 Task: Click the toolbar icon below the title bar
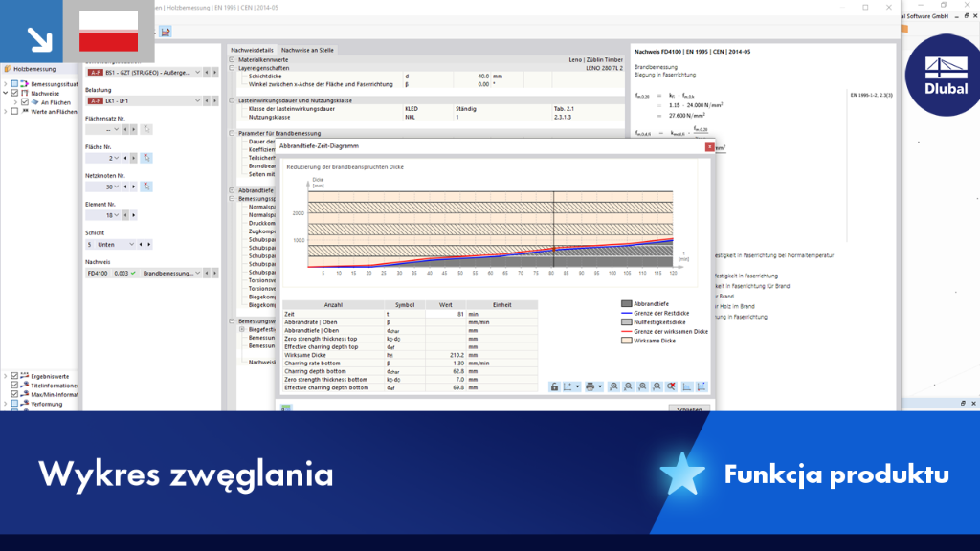[165, 32]
